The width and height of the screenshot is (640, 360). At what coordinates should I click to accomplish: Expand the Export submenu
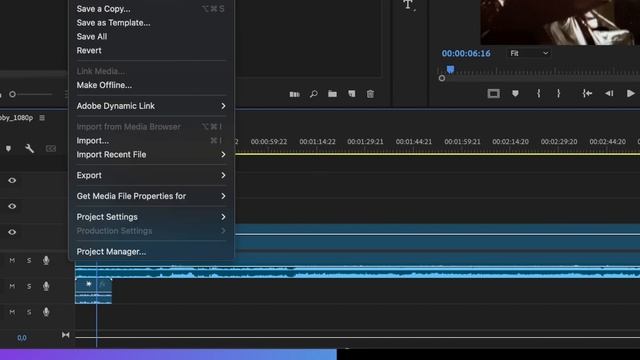pyautogui.click(x=151, y=175)
